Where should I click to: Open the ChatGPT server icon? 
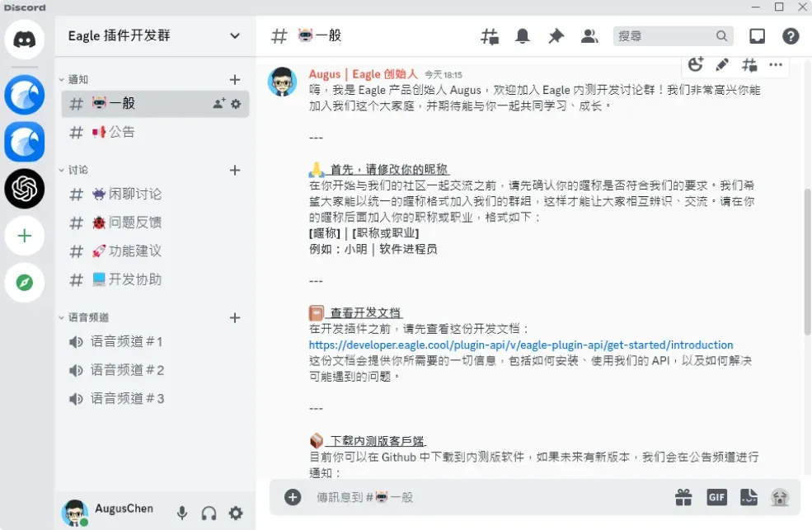pos(25,189)
